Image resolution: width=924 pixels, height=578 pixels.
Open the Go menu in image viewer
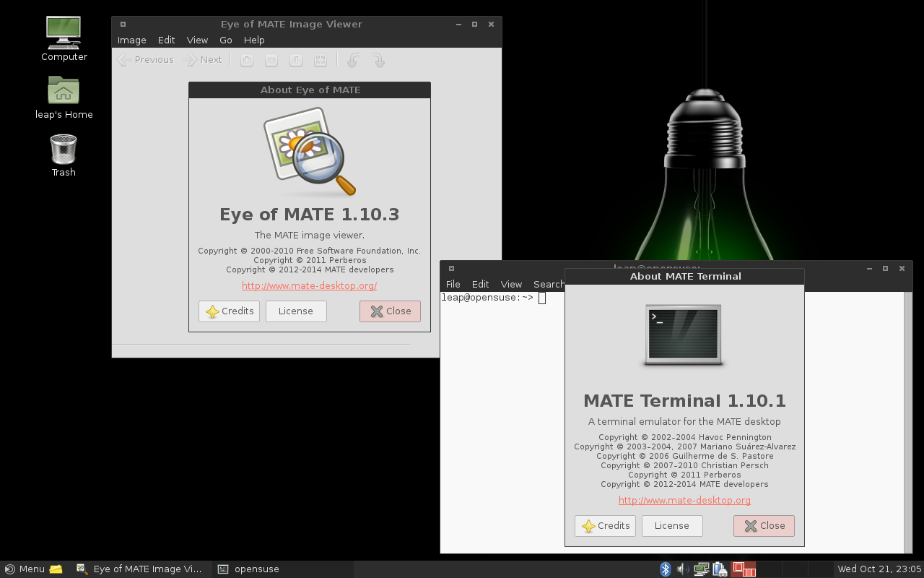(226, 40)
